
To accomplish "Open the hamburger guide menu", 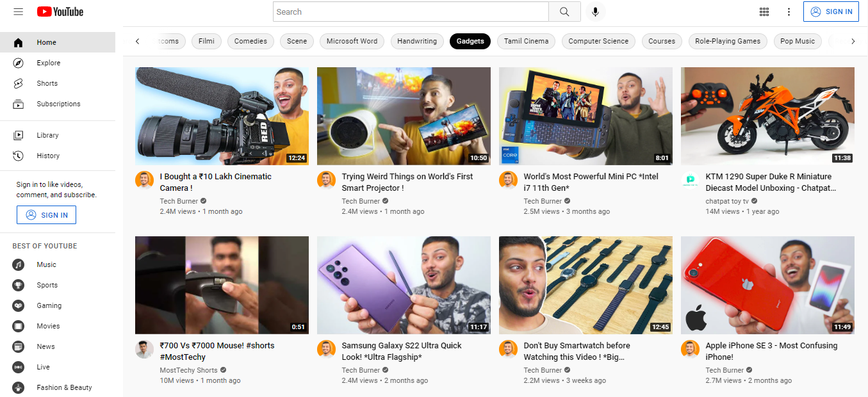I will (x=18, y=12).
